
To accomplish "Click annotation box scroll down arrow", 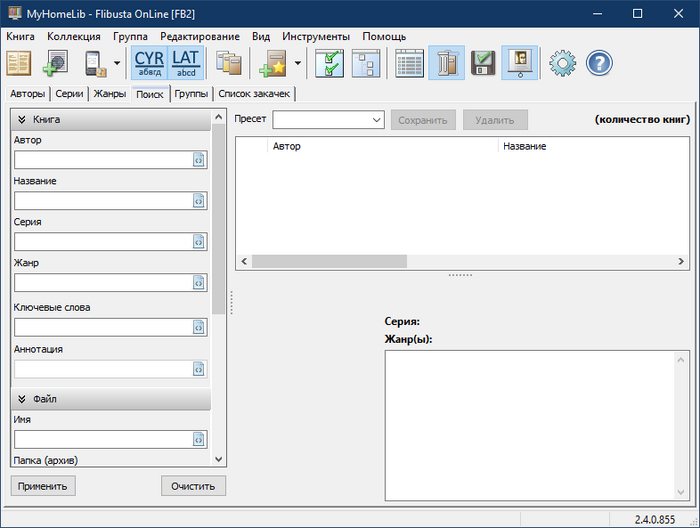I will (x=681, y=492).
